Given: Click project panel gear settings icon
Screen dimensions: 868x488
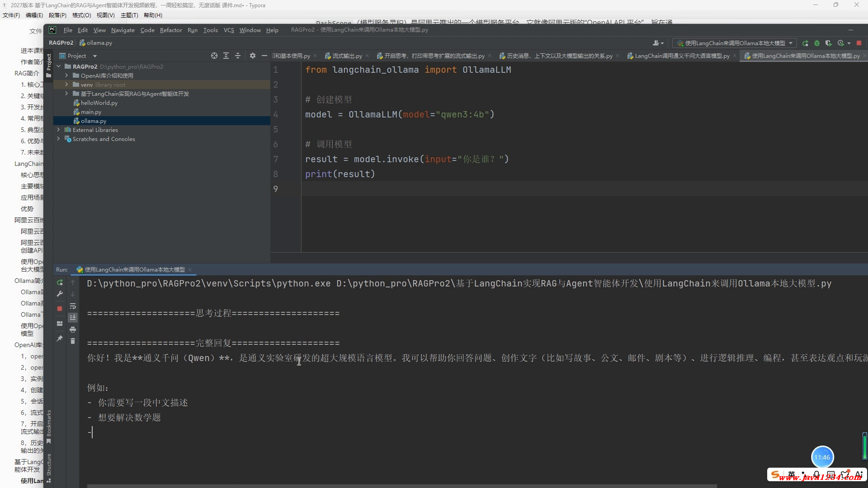Looking at the screenshot, I should [253, 56].
